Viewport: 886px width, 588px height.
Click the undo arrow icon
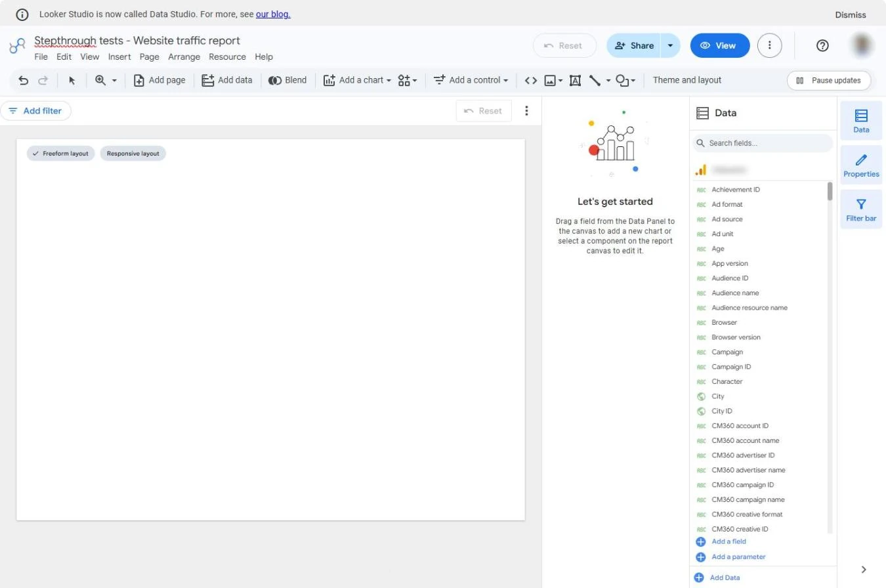24,80
